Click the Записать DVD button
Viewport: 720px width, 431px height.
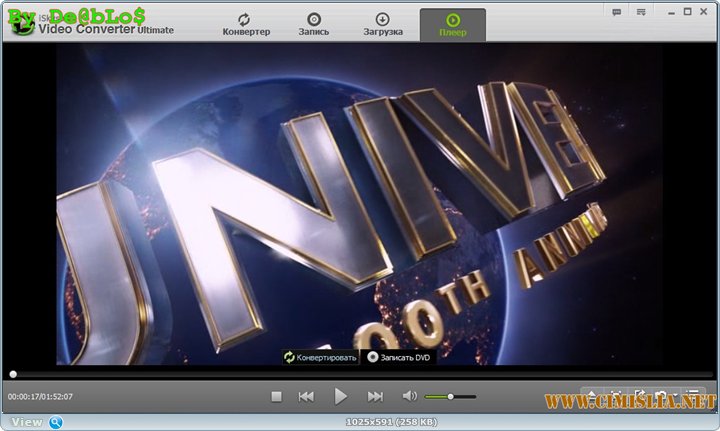[400, 356]
